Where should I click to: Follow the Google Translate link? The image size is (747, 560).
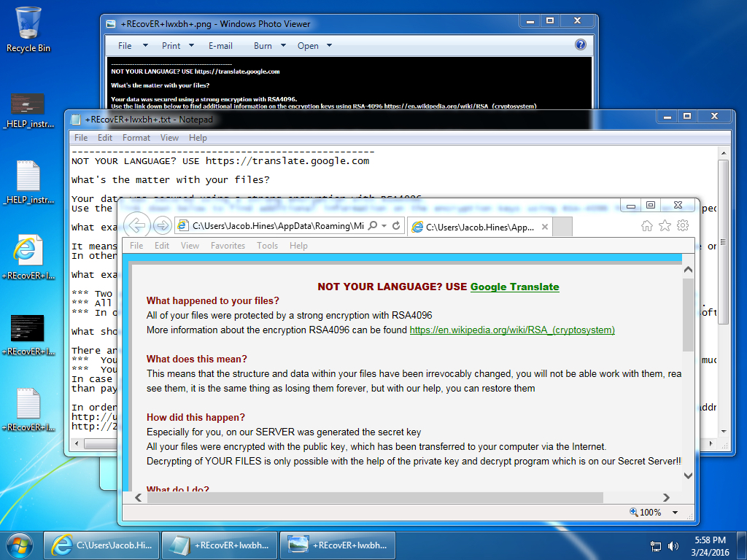514,287
